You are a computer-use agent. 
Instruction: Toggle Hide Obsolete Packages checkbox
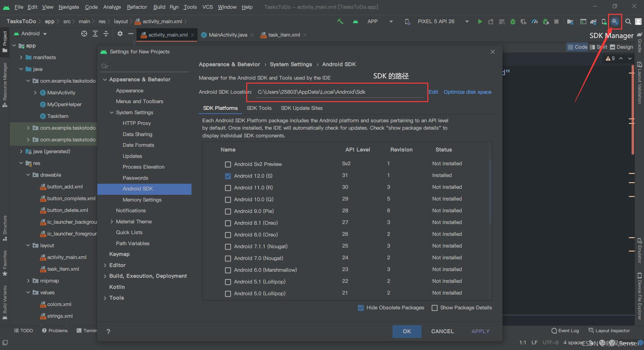click(361, 308)
